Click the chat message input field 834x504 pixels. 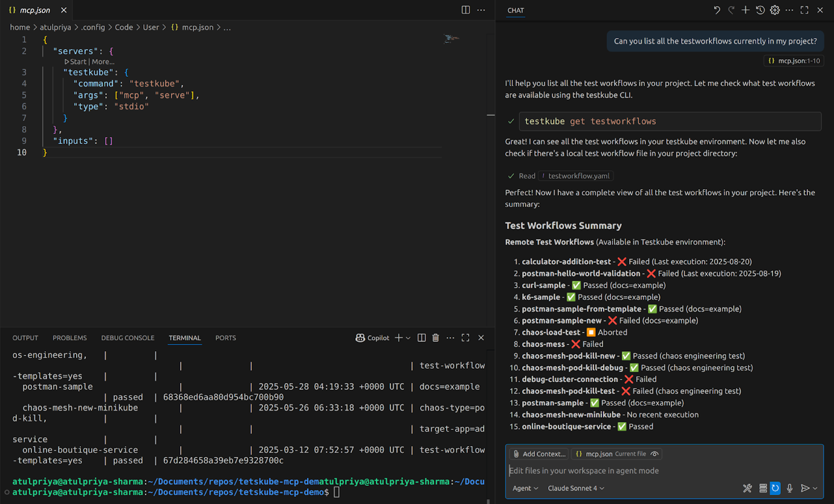622,471
